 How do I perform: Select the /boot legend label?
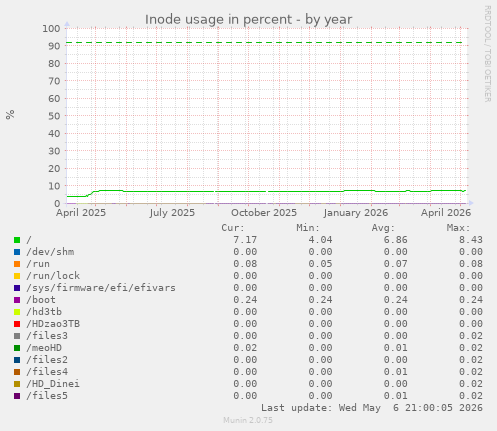tap(41, 300)
